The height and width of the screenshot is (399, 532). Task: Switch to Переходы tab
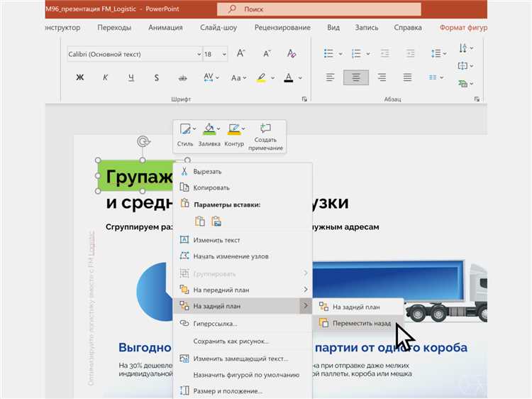(114, 28)
